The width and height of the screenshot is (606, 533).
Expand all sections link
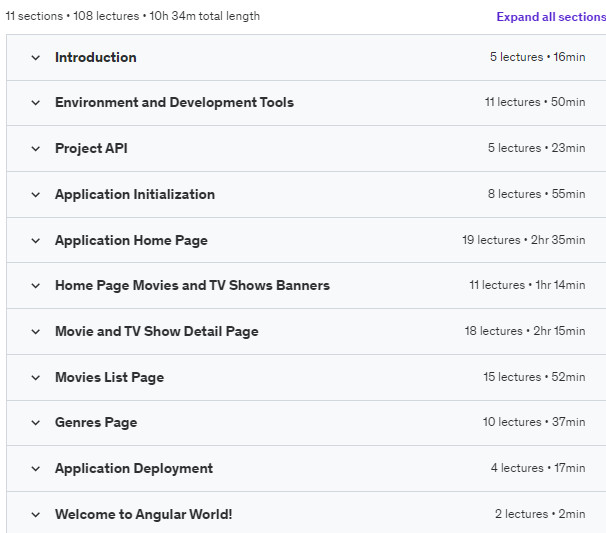(551, 17)
